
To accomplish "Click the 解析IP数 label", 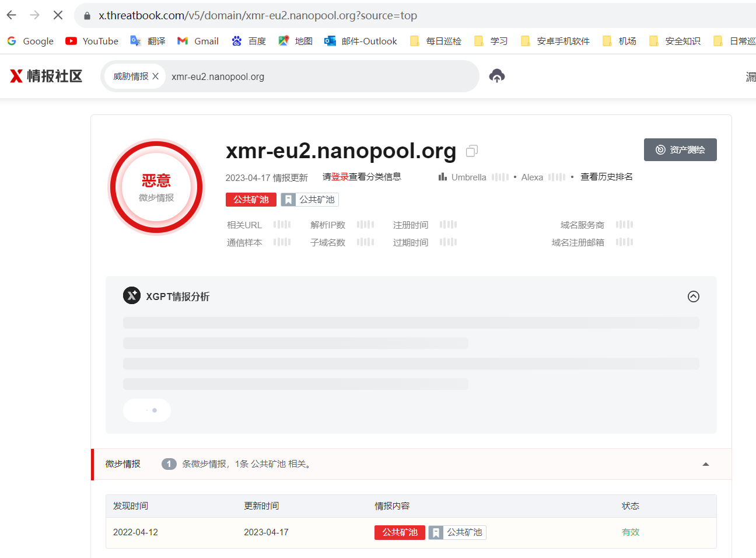I will pyautogui.click(x=328, y=225).
